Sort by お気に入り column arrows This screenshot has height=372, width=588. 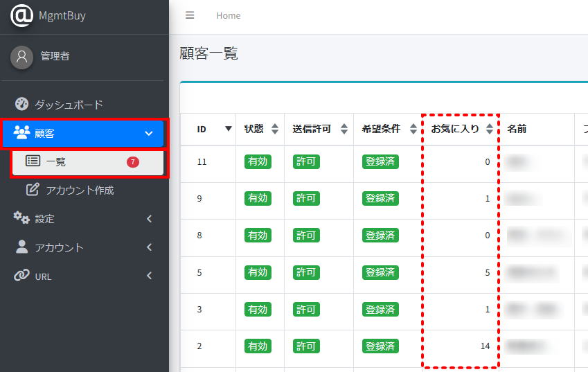490,129
